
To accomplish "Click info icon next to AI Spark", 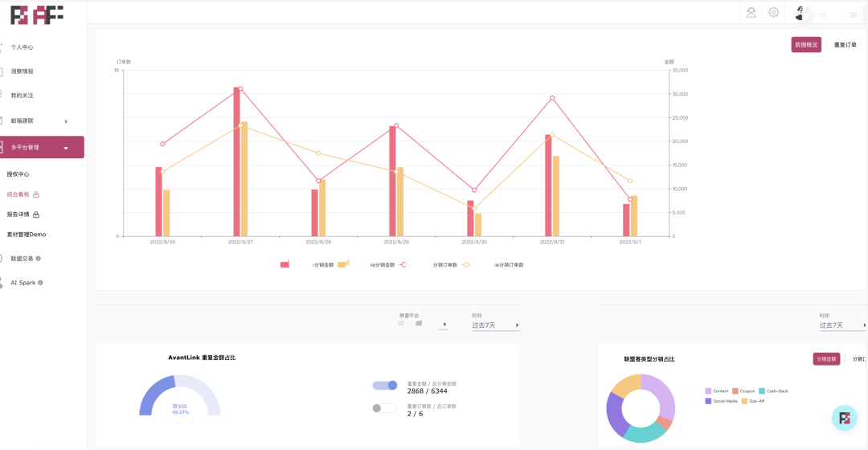I will pos(40,282).
